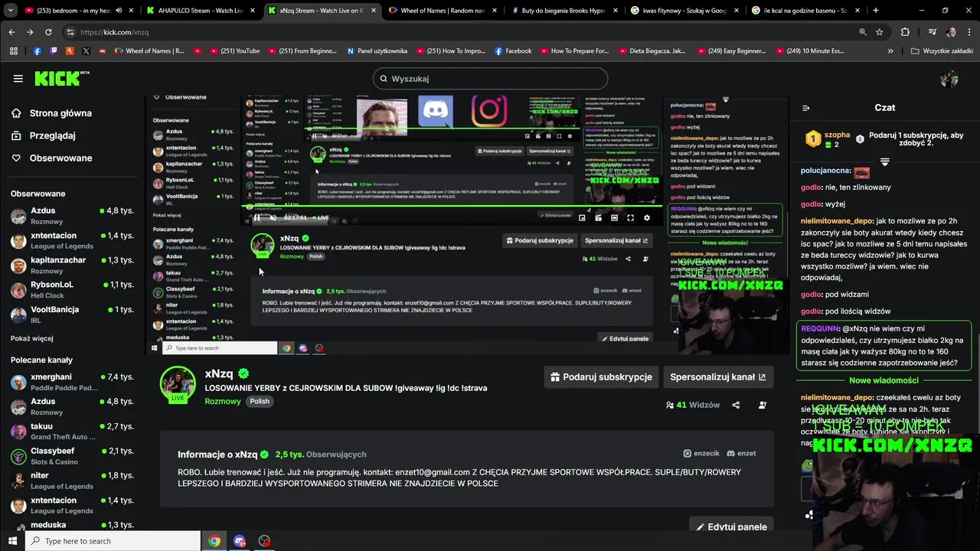Open Chrome media control icon
The width and height of the screenshot is (980, 551).
[932, 32]
